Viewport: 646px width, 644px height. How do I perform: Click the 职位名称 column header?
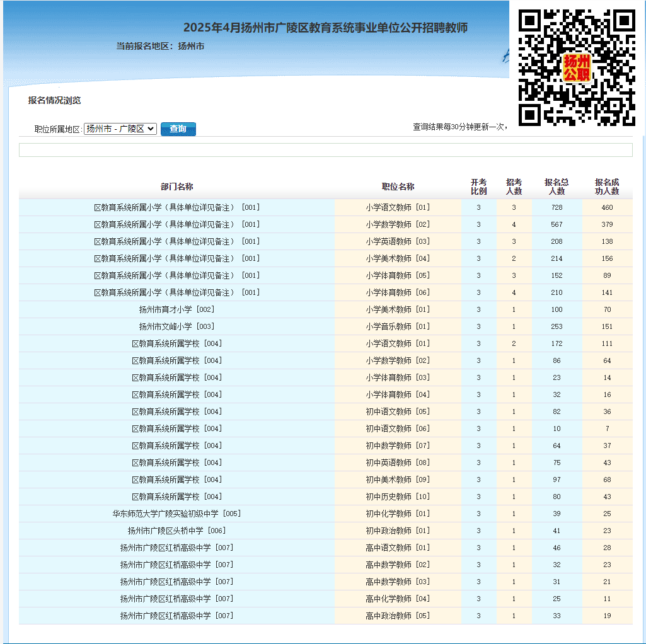coord(398,187)
